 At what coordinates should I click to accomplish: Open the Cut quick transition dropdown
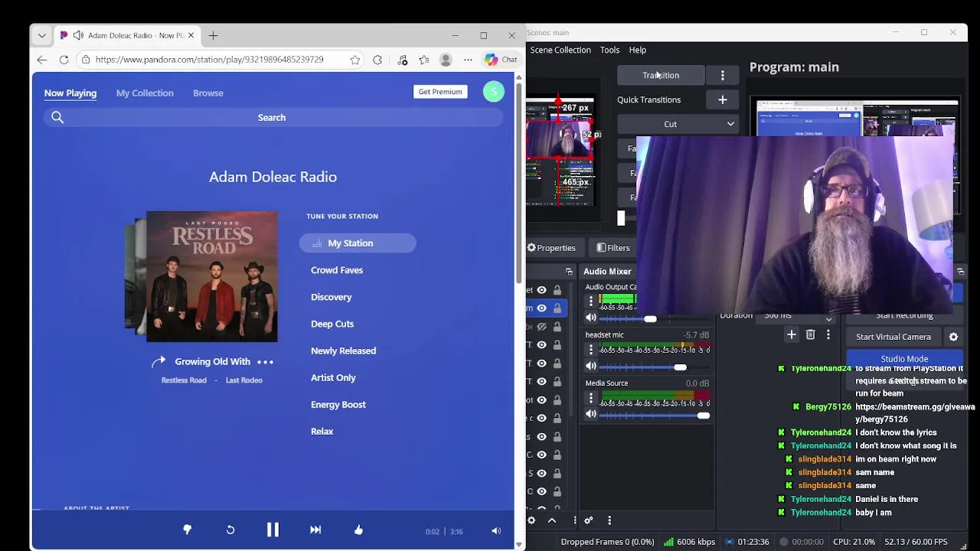pos(678,124)
